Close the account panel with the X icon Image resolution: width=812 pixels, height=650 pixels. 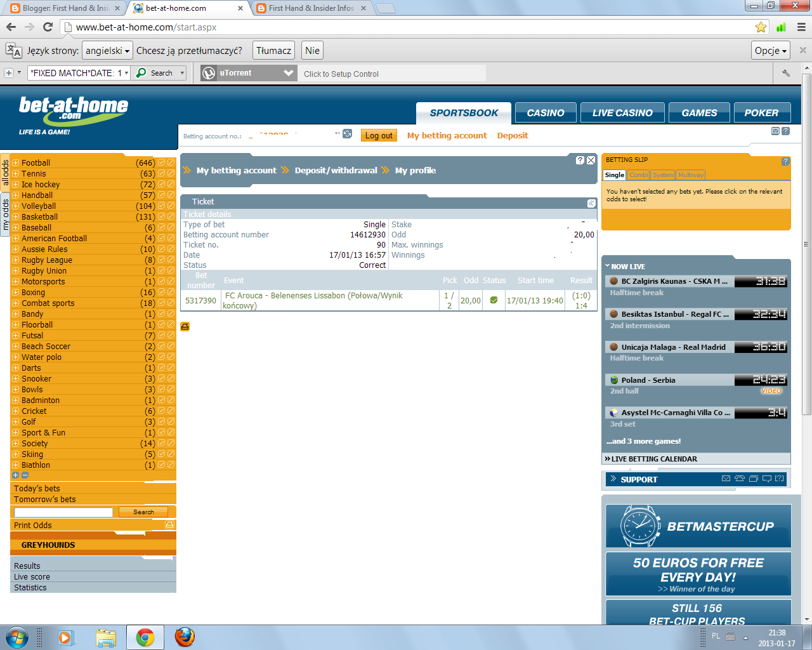coord(591,160)
